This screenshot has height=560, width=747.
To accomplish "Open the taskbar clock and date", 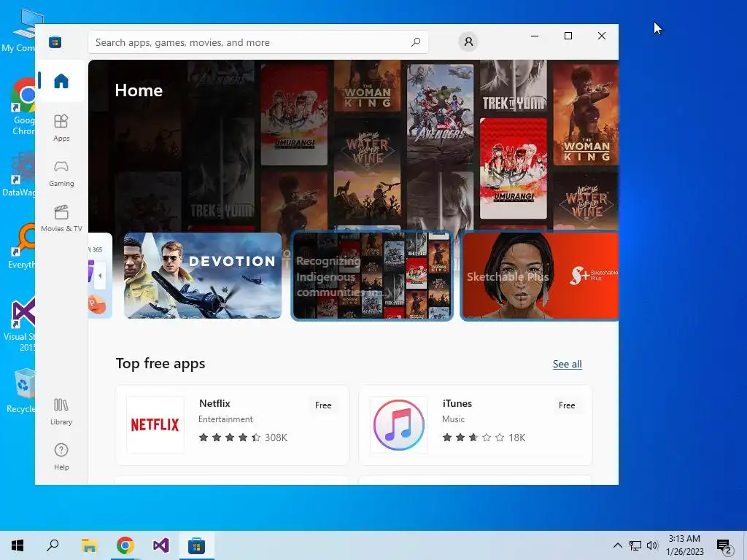I will [684, 545].
